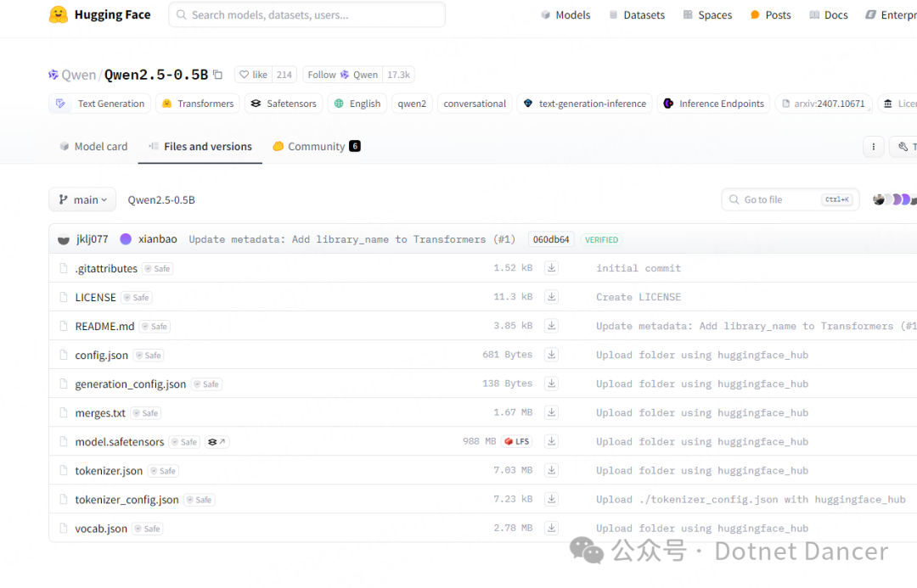Click the qwen2 tag

(x=413, y=104)
